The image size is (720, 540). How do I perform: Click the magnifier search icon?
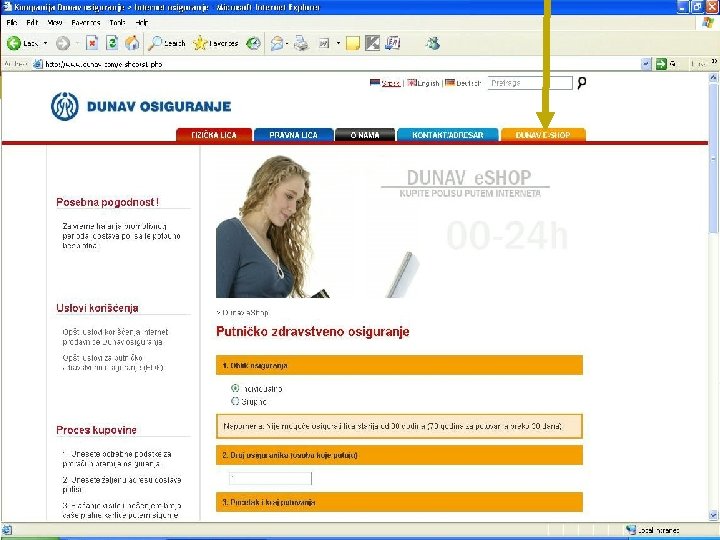point(581,83)
